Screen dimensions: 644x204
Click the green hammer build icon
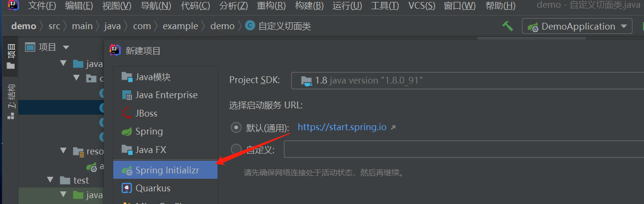point(508,26)
